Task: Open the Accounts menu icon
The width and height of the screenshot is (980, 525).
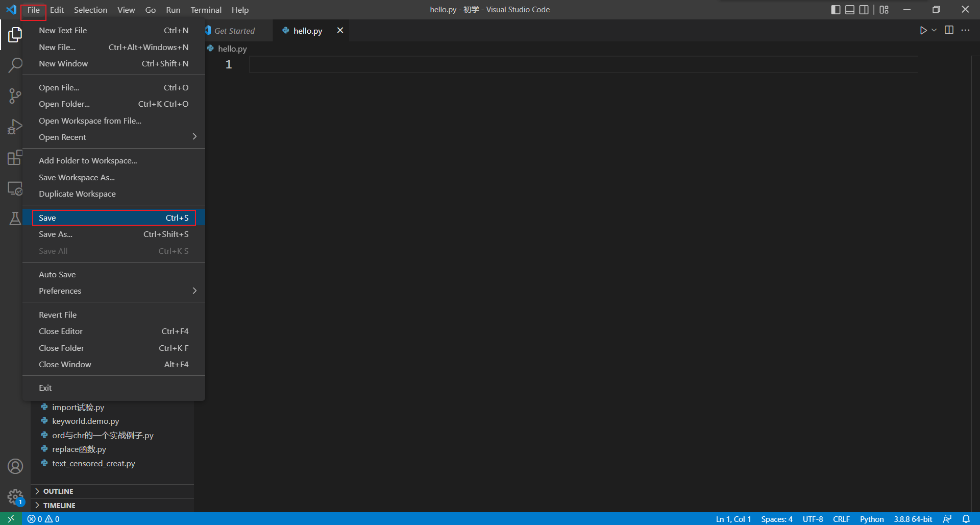Action: tap(15, 466)
